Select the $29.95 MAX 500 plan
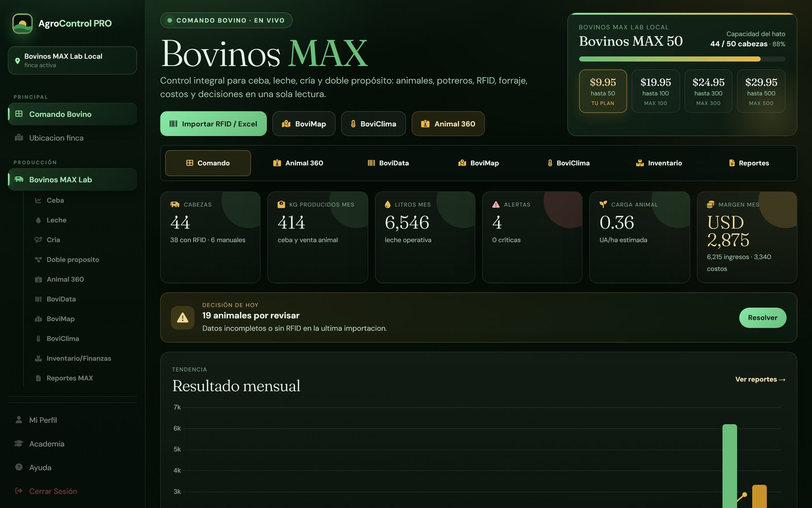 [761, 91]
